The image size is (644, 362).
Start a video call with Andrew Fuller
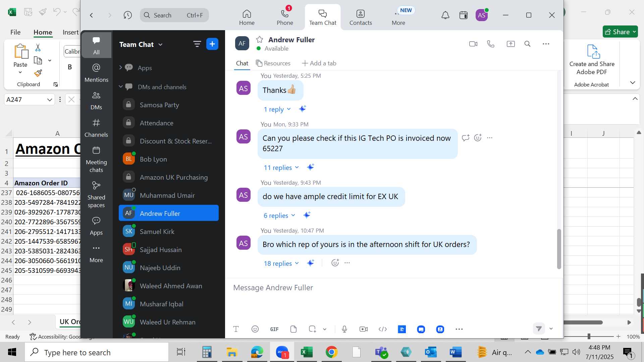pyautogui.click(x=473, y=44)
